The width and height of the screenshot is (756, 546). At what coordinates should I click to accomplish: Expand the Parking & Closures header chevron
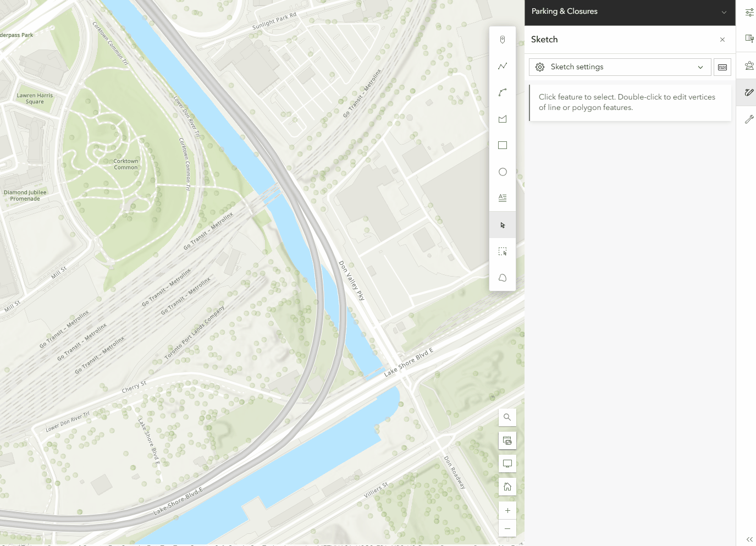click(x=725, y=11)
